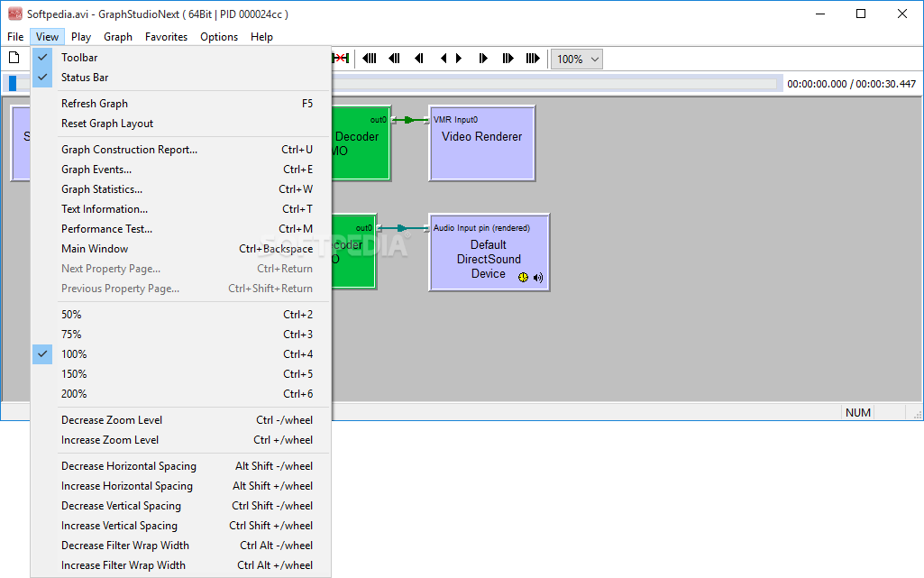Choose Increase Vertical Spacing
The width and height of the screenshot is (924, 578).
click(x=181, y=526)
